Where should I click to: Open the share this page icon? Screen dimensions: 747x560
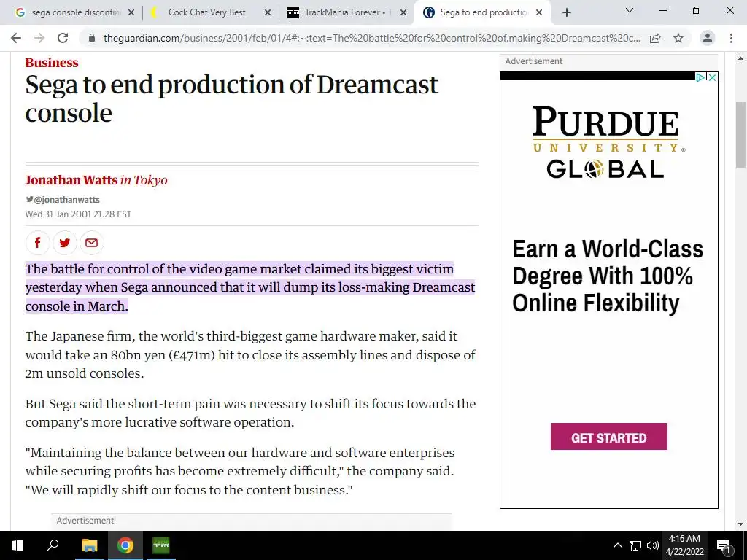click(x=655, y=38)
